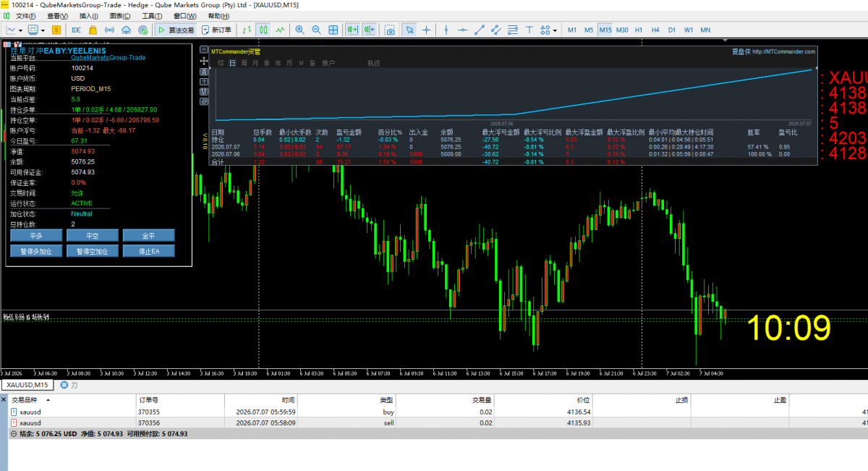This screenshot has width=868, height=471.
Task: Click the text label T tool
Action: tap(529, 30)
